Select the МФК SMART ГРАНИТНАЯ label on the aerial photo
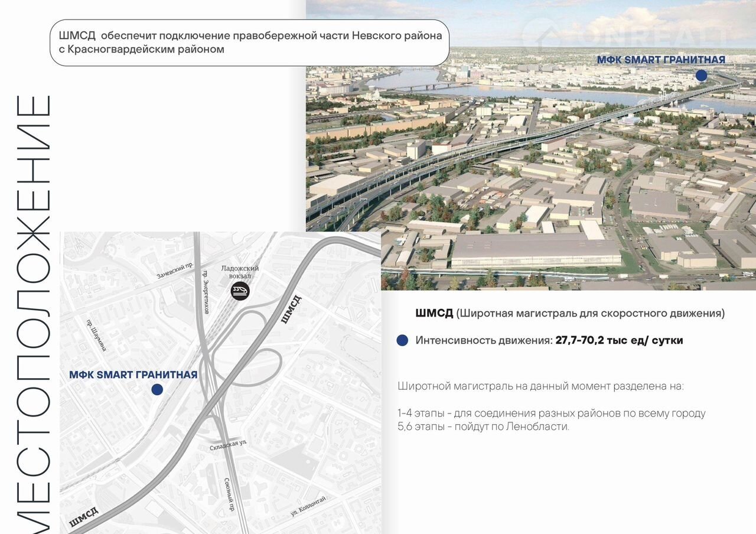 pos(660,60)
